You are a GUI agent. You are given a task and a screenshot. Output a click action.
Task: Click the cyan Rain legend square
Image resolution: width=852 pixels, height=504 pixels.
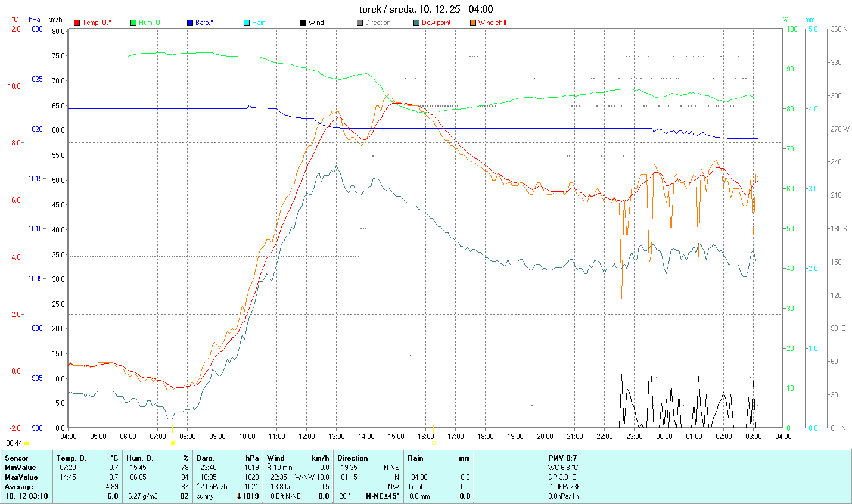coord(247,23)
